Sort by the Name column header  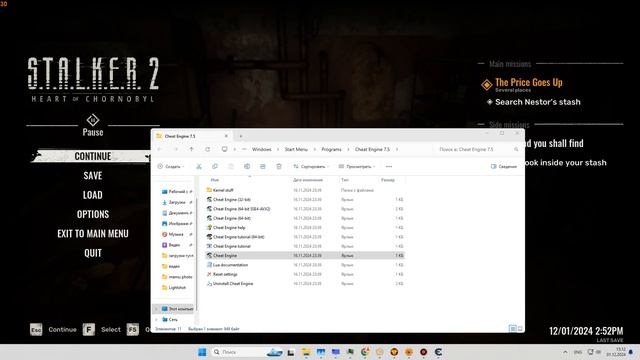[x=215, y=180]
